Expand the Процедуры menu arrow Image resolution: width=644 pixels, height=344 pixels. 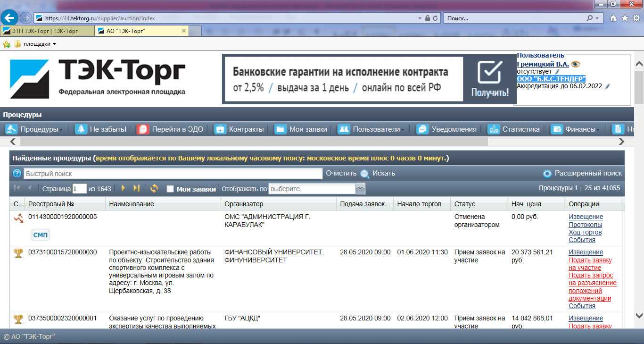click(61, 130)
